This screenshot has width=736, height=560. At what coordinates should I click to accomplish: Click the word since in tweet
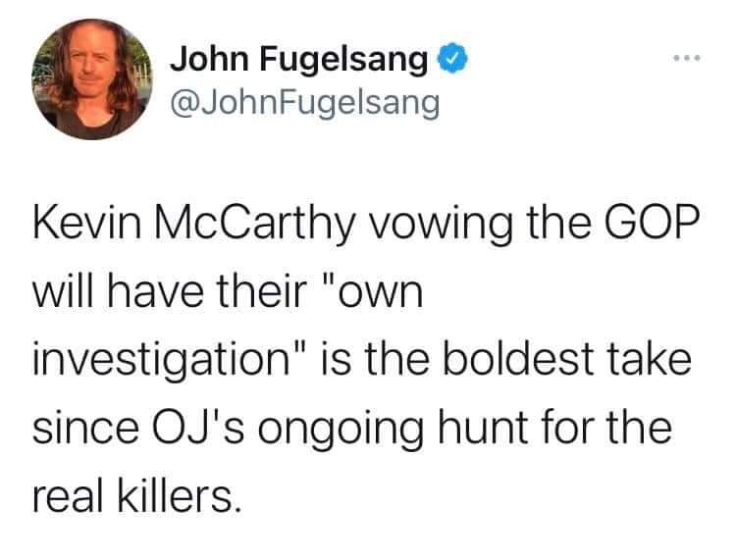click(86, 428)
